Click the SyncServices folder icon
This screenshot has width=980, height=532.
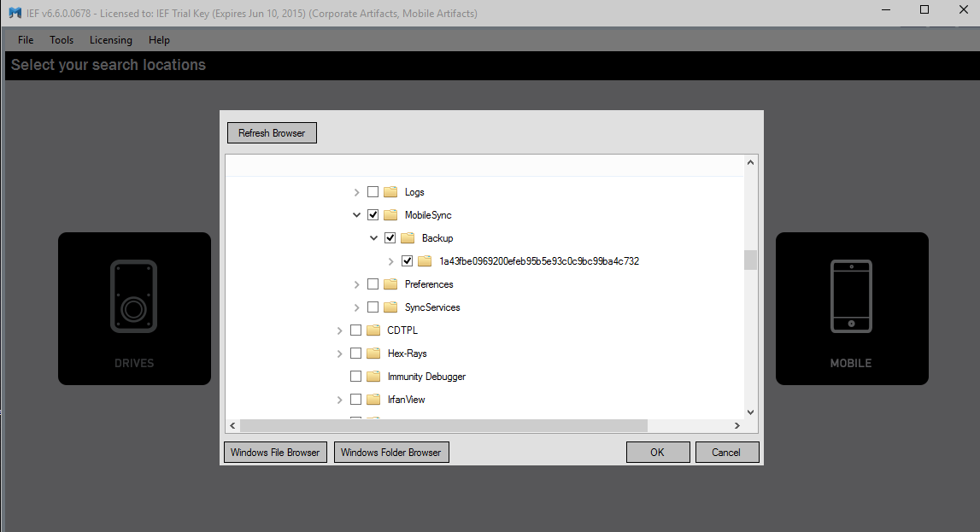(390, 307)
